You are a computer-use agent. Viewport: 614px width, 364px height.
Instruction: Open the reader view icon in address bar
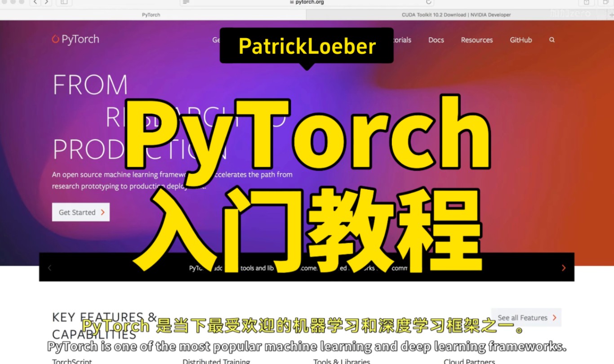(186, 2)
